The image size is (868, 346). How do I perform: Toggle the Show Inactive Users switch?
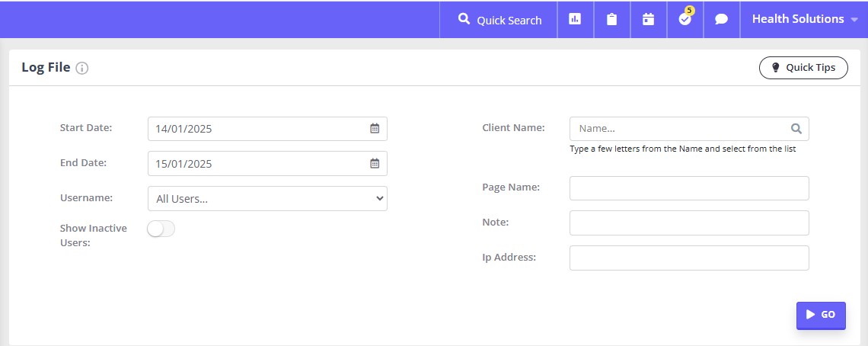coord(161,229)
